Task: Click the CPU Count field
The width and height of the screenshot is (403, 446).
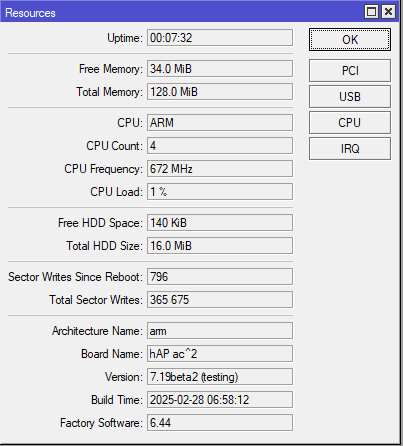Action: point(220,146)
